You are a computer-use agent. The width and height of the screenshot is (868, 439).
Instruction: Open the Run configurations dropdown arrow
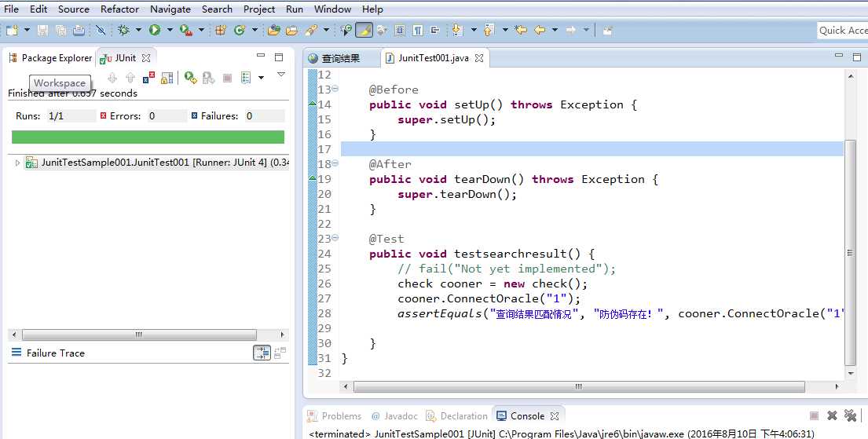tap(170, 31)
